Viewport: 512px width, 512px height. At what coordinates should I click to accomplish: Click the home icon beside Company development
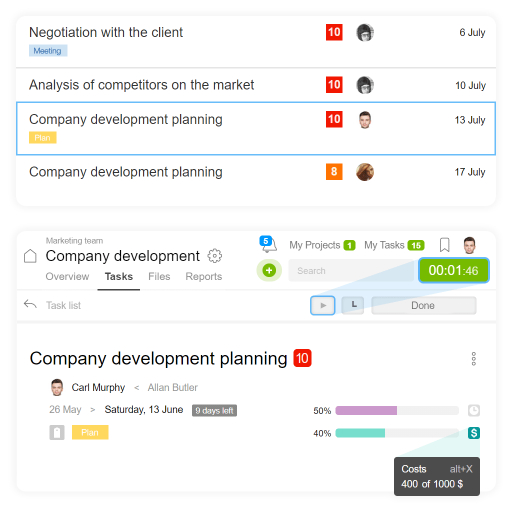point(30,256)
